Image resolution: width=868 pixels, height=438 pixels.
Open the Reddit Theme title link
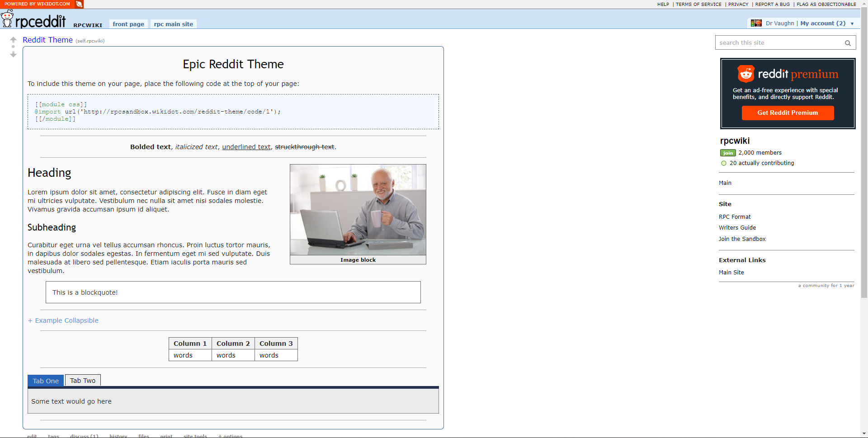(x=47, y=40)
